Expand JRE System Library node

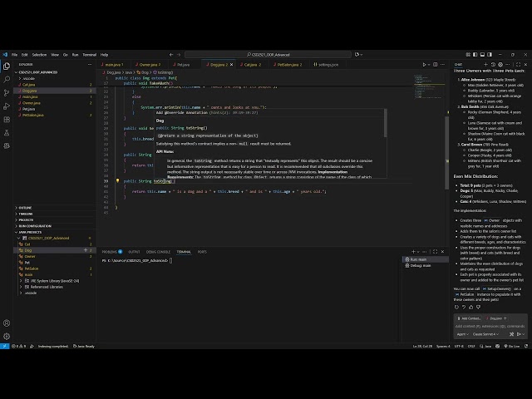click(21, 281)
